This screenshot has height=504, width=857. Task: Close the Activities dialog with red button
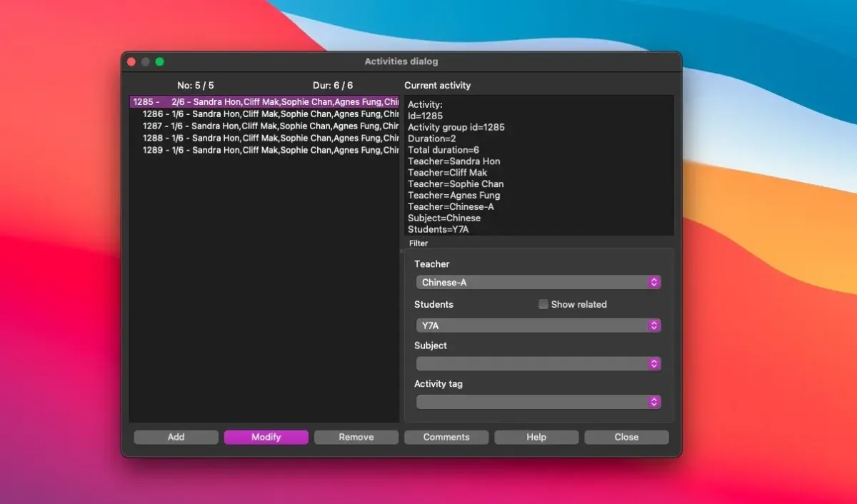click(x=131, y=62)
